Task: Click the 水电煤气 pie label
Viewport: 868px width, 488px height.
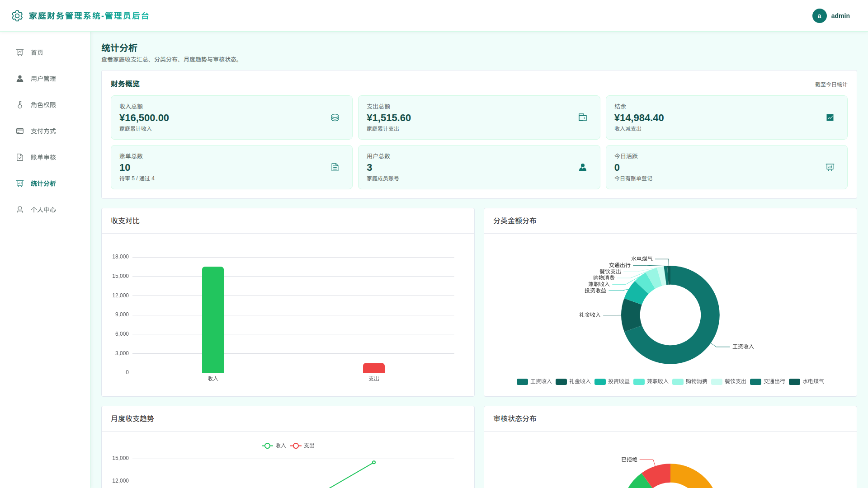Action: pyautogui.click(x=642, y=259)
